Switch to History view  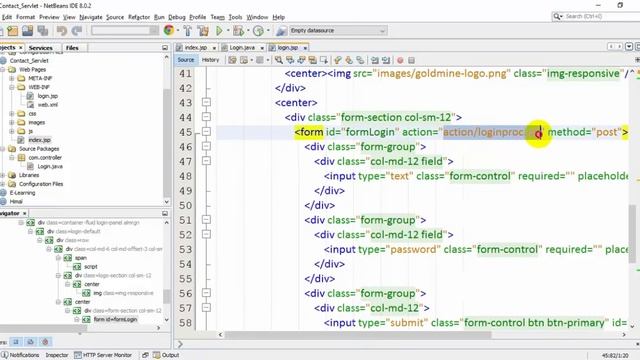tap(211, 60)
